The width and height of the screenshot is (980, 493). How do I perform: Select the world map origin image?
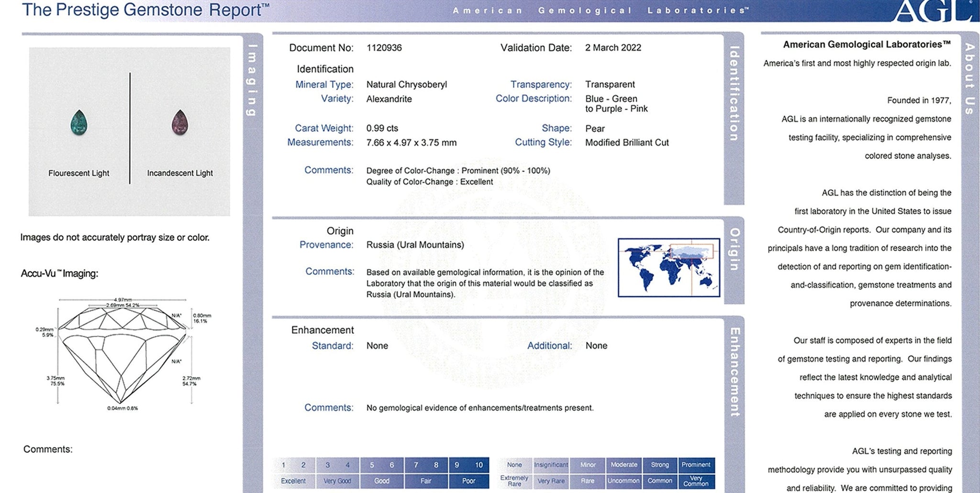tap(668, 267)
